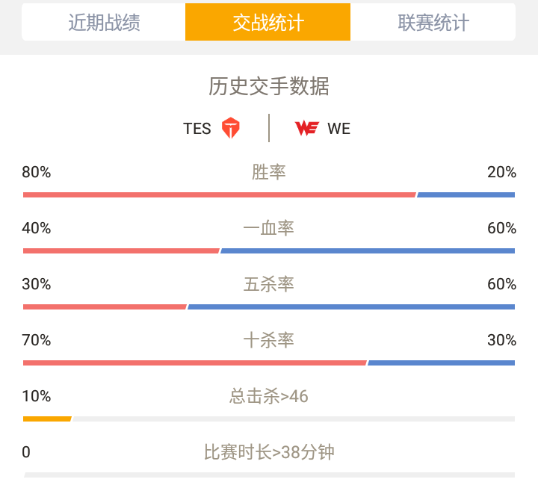Click the empty 比赛时长>38分钟 progress bar
Screen dimensions: 538x500
tap(269, 475)
